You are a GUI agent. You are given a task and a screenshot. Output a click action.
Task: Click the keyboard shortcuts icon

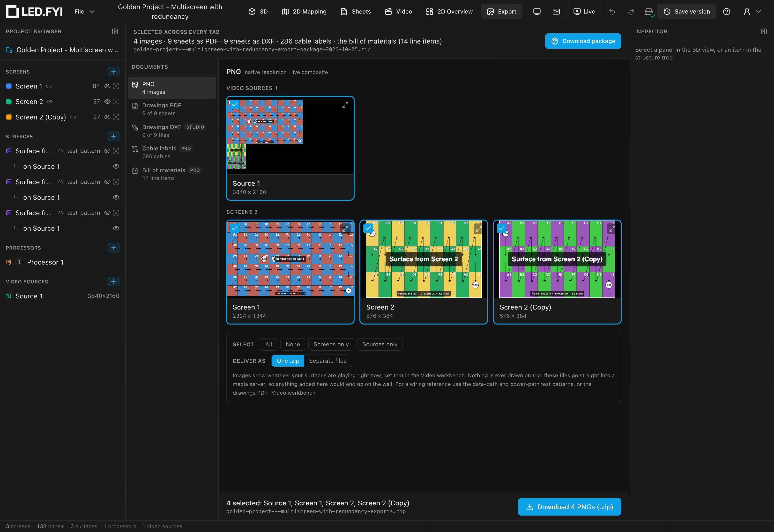(556, 12)
